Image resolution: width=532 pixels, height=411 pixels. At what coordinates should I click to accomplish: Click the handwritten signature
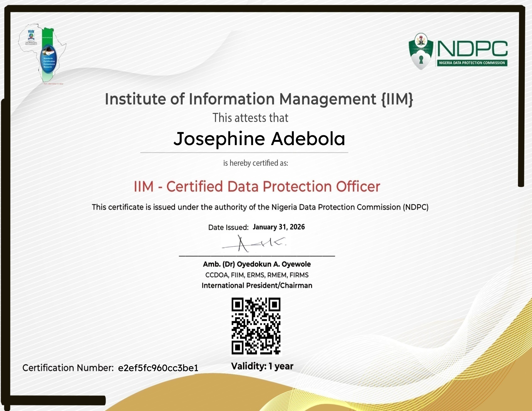coord(254,244)
